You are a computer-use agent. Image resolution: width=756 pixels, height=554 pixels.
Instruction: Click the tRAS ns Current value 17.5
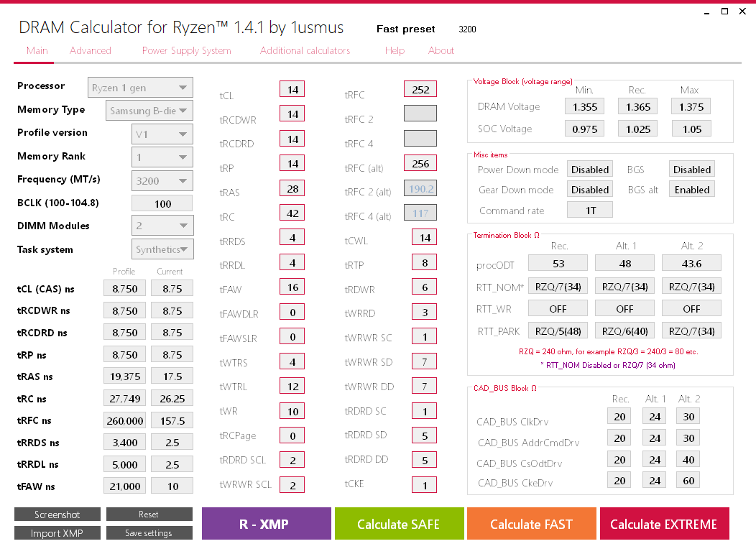click(x=172, y=376)
